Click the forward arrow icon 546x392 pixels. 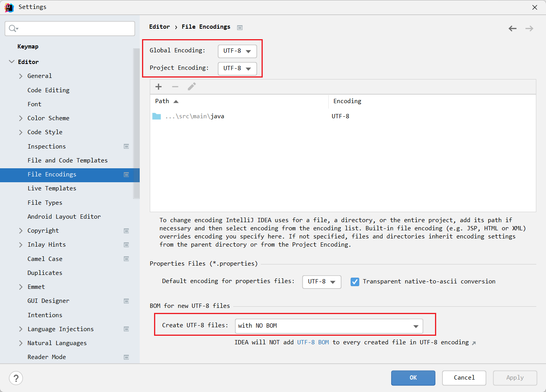[x=529, y=28]
